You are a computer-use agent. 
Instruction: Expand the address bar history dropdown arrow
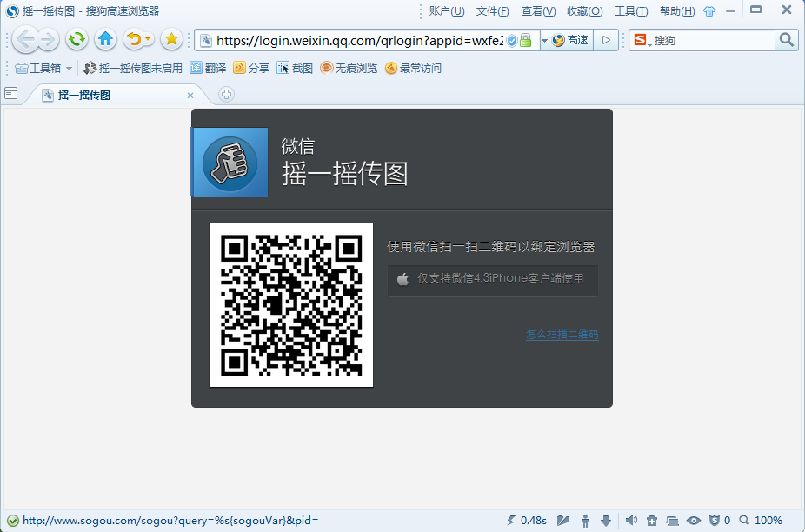544,41
